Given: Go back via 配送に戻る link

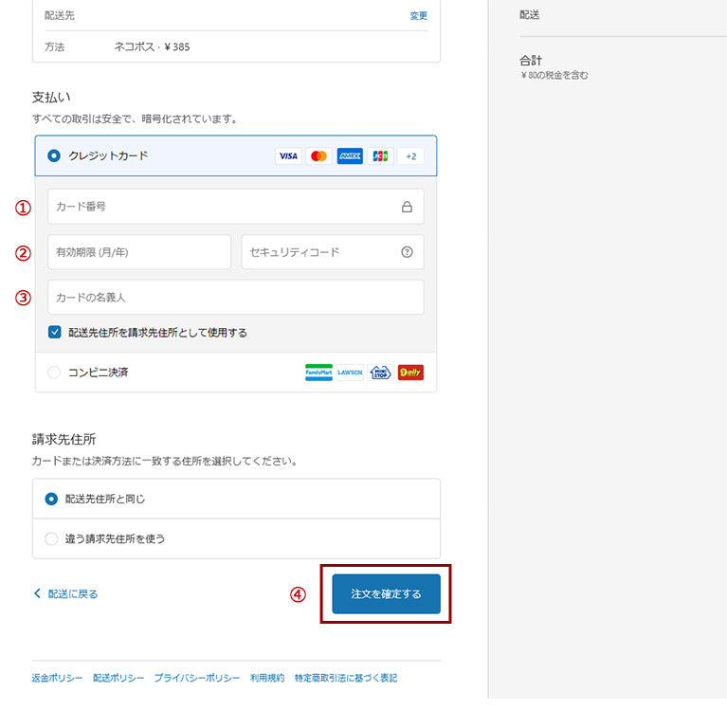Looking at the screenshot, I should tap(73, 593).
